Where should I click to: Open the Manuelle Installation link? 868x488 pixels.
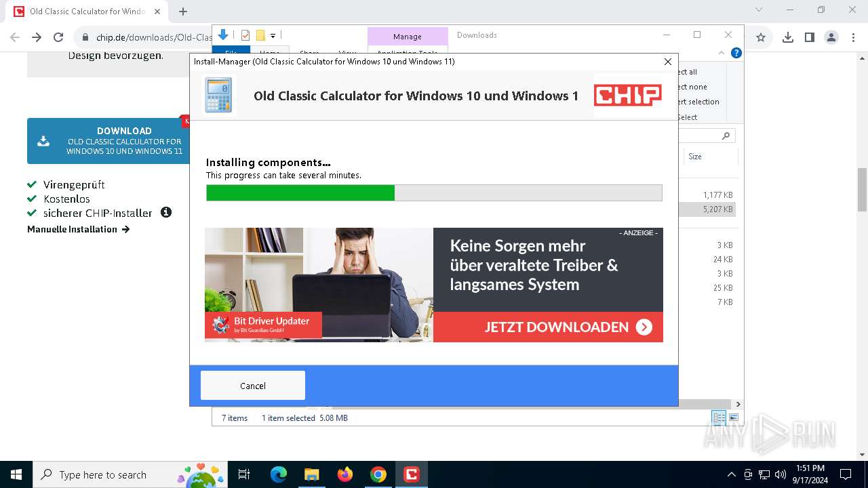(79, 229)
